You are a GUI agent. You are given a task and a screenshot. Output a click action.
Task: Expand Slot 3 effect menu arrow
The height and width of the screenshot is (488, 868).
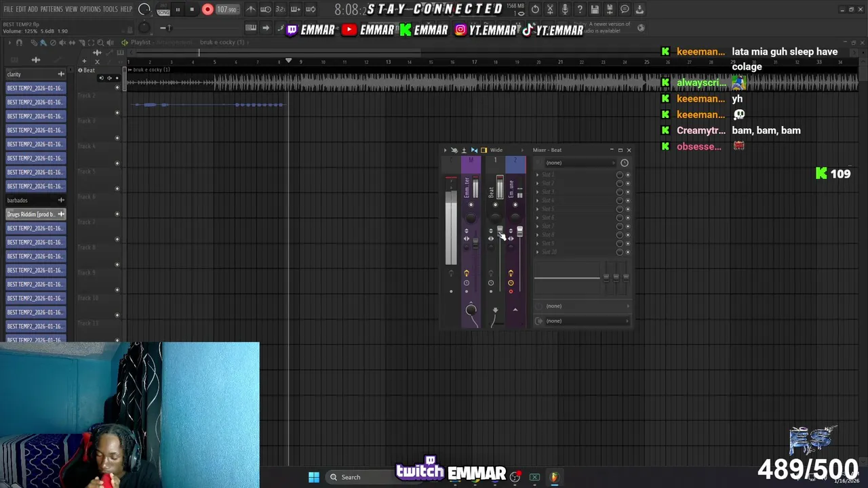[x=538, y=192]
